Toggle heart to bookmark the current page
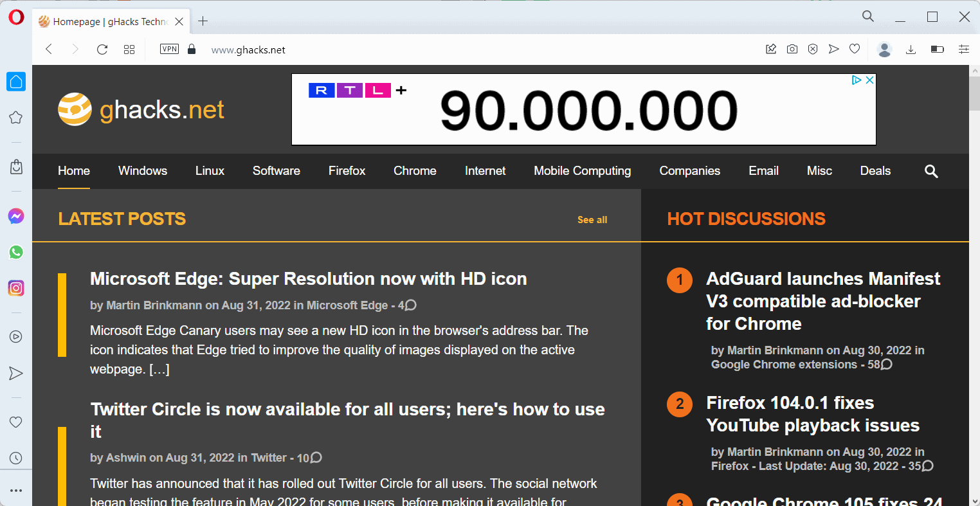 855,49
